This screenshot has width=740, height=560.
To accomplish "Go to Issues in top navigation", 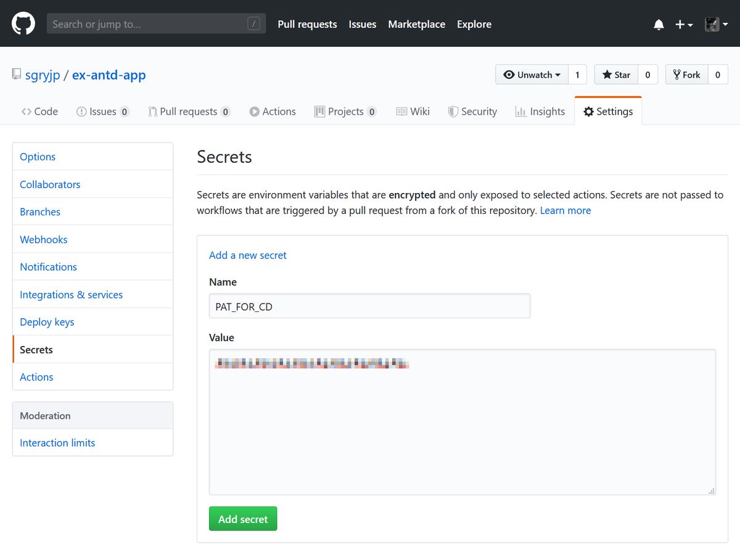I will pyautogui.click(x=363, y=24).
